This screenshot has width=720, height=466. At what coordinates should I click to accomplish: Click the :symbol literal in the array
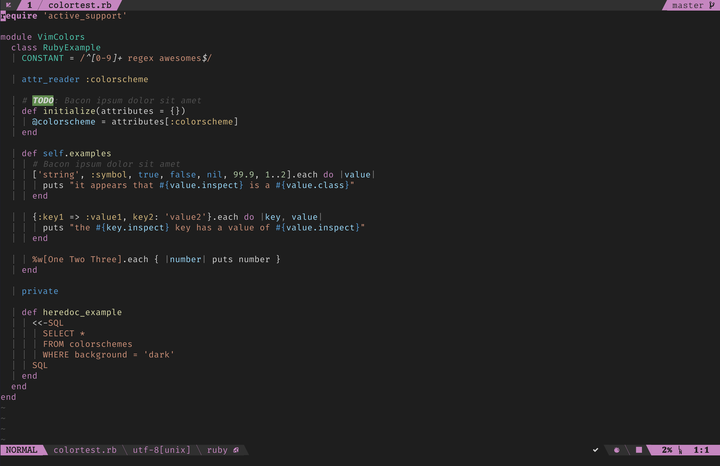tap(109, 174)
